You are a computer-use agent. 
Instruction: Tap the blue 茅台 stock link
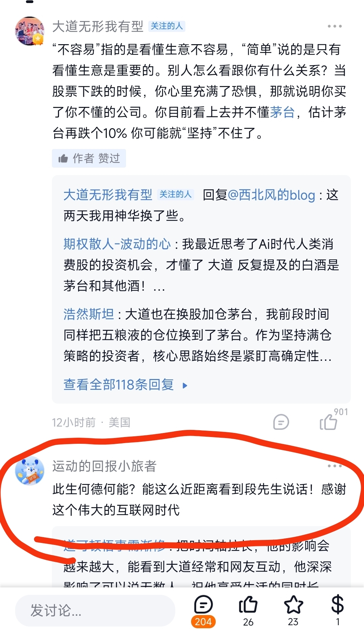pyautogui.click(x=282, y=112)
